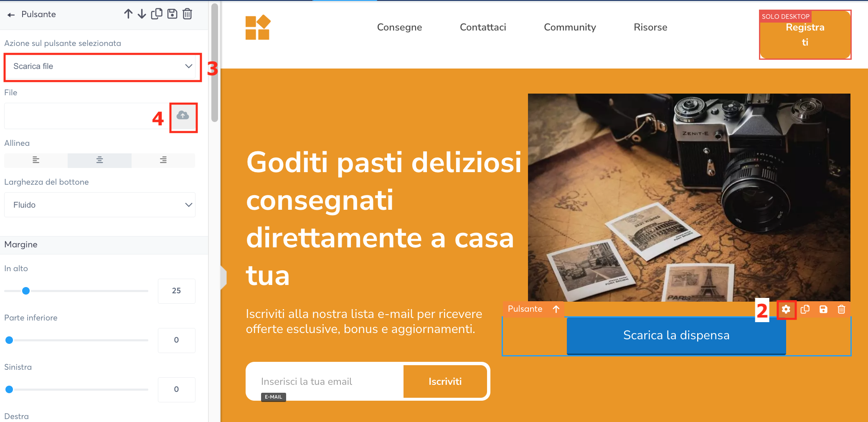The height and width of the screenshot is (422, 868).
Task: Select center alignment option
Action: coord(99,160)
